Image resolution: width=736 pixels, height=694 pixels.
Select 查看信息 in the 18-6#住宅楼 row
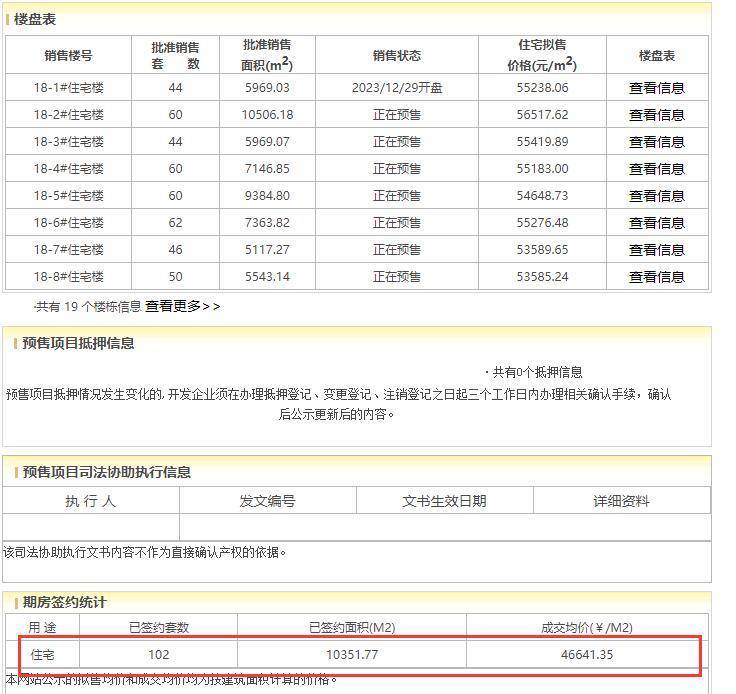click(x=656, y=223)
